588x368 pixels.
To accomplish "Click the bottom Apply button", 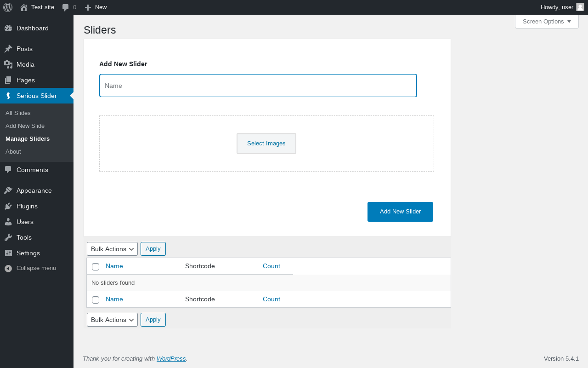I will 153,320.
